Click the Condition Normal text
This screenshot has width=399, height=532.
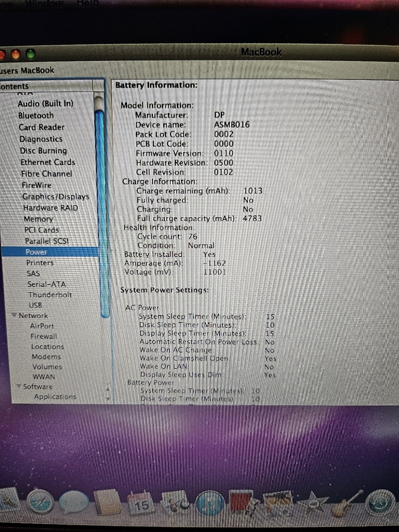(201, 245)
